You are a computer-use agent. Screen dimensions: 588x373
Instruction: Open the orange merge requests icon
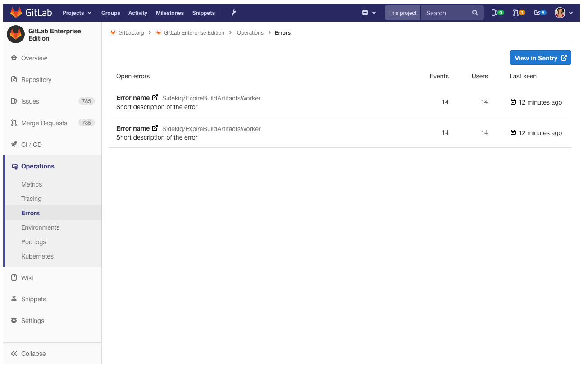[x=519, y=13]
